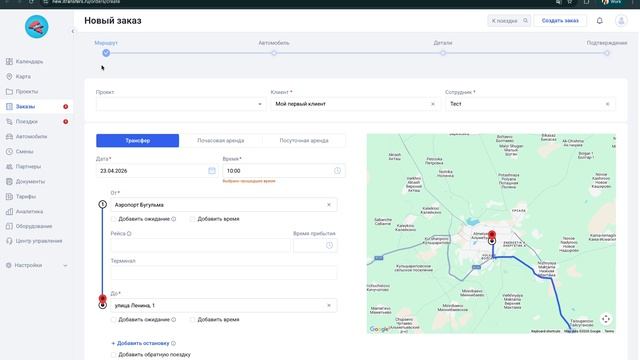Open the Время прибытия clock icon
This screenshot has width=640, height=360.
pos(329,245)
